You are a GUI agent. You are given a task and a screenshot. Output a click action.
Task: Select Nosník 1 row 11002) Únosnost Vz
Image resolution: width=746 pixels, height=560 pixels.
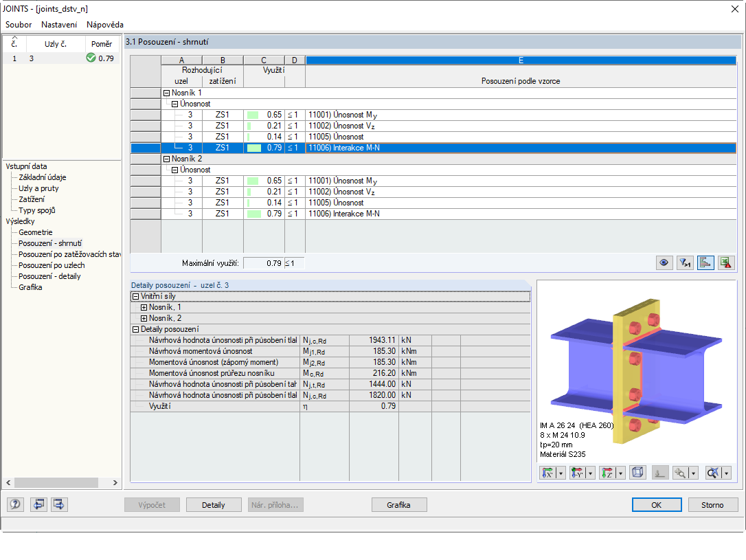click(x=449, y=126)
